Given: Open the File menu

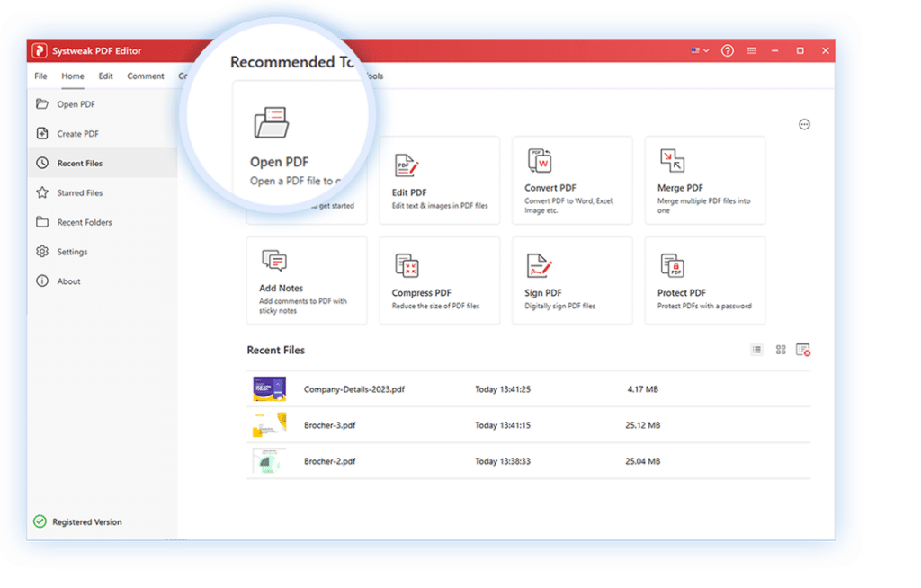Looking at the screenshot, I should (x=40, y=76).
